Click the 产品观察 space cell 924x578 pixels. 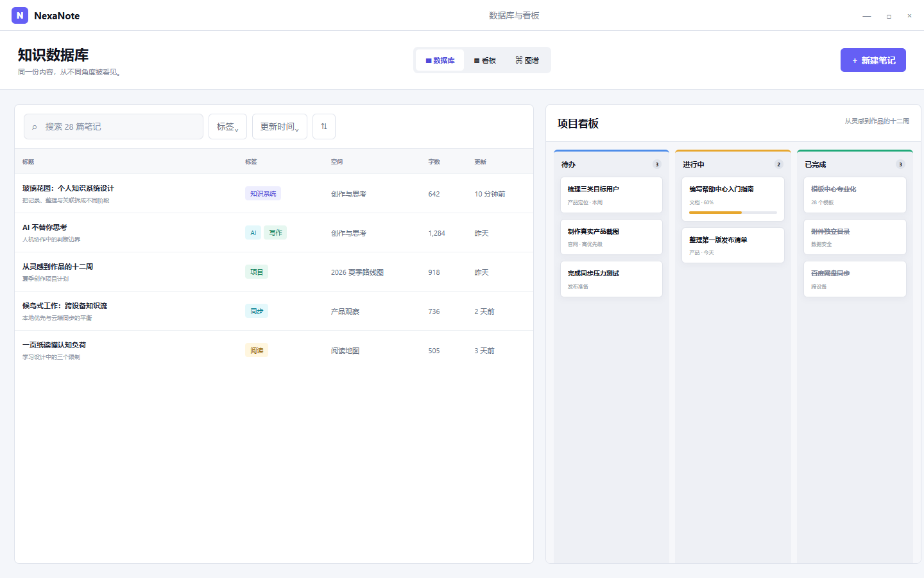[x=345, y=311]
